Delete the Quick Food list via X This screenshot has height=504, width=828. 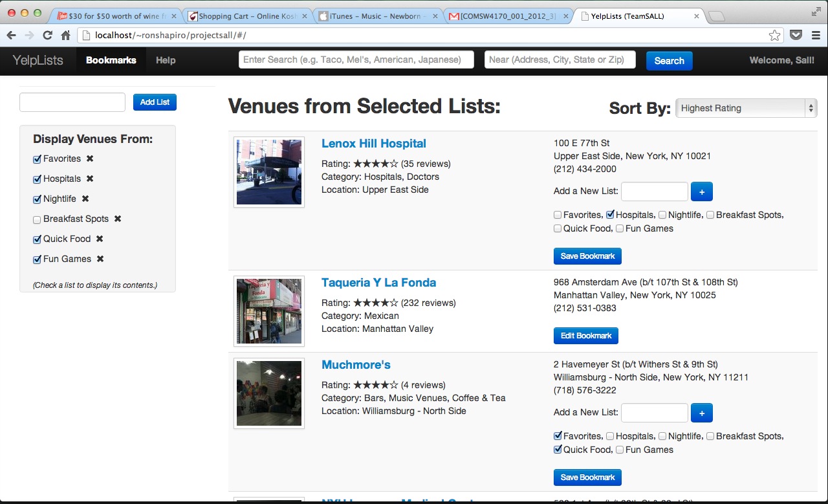pos(100,239)
